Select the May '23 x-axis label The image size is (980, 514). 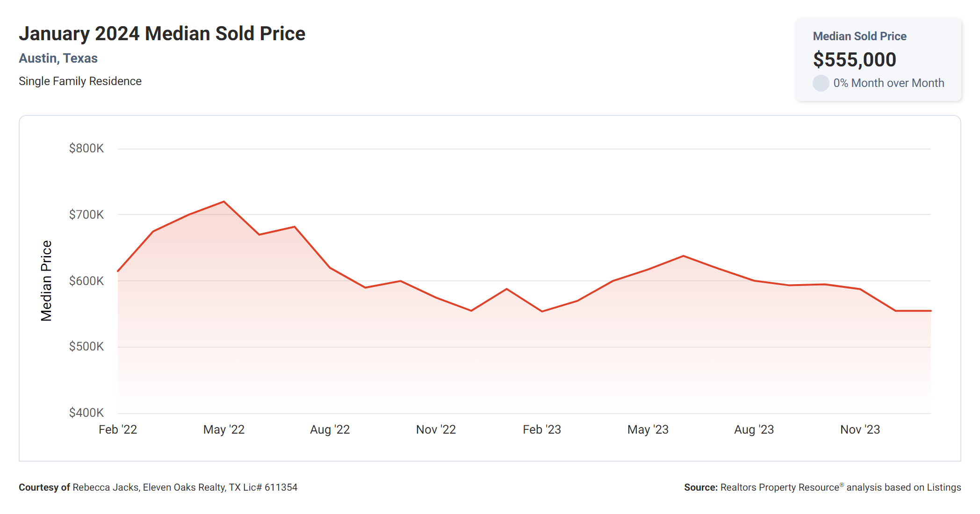[x=648, y=429]
